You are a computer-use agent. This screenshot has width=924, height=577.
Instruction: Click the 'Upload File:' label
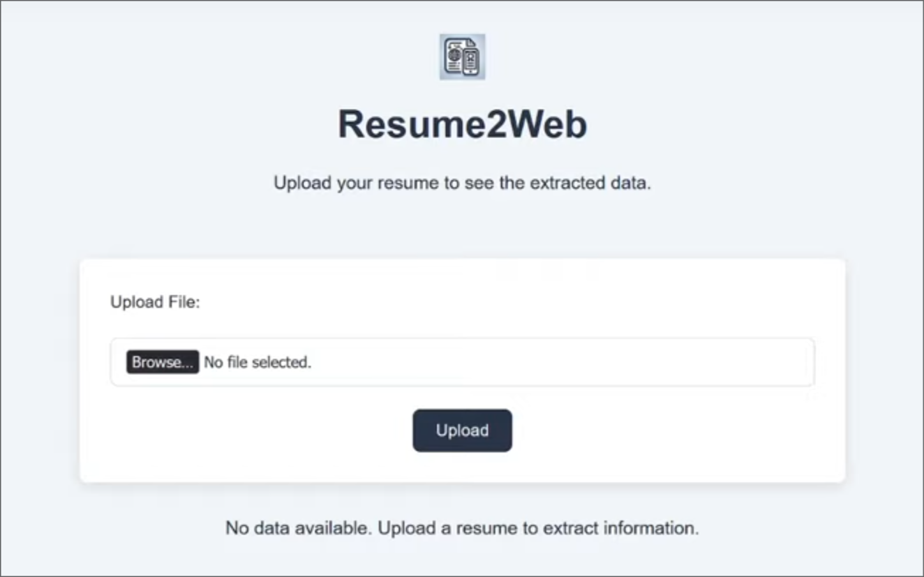(x=155, y=302)
